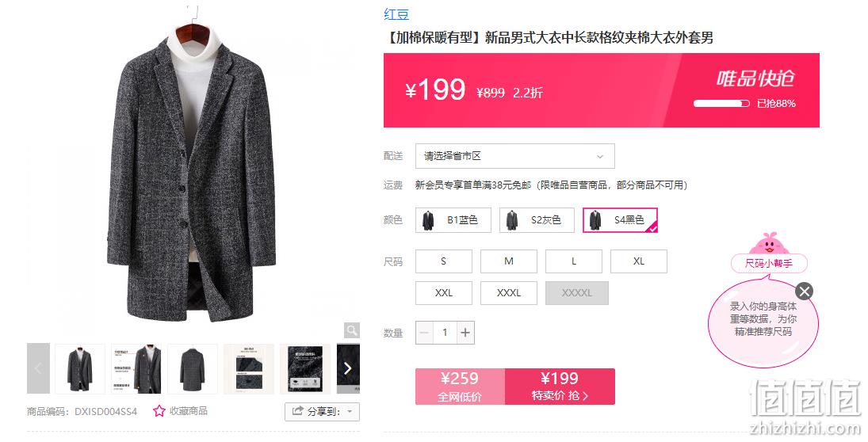Click the 已抢88% progress bar

pos(721,104)
